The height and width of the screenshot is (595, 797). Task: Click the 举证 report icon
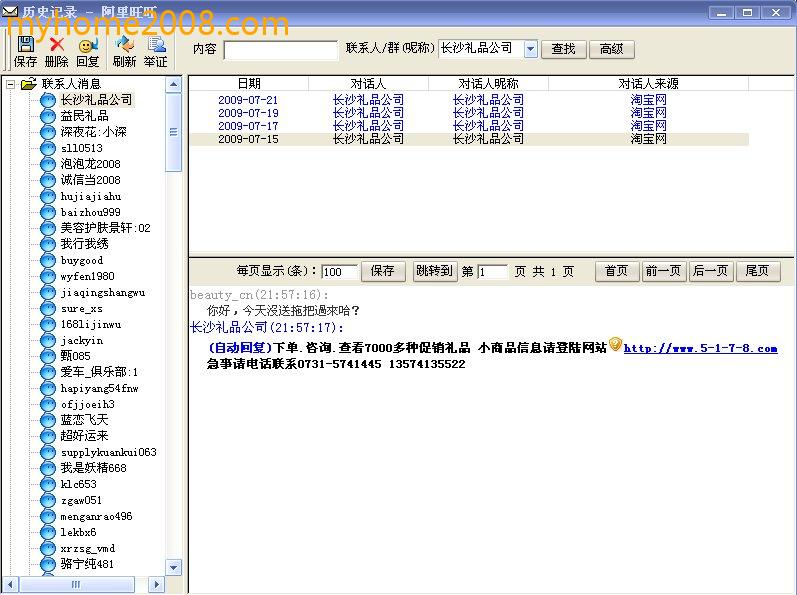(156, 45)
